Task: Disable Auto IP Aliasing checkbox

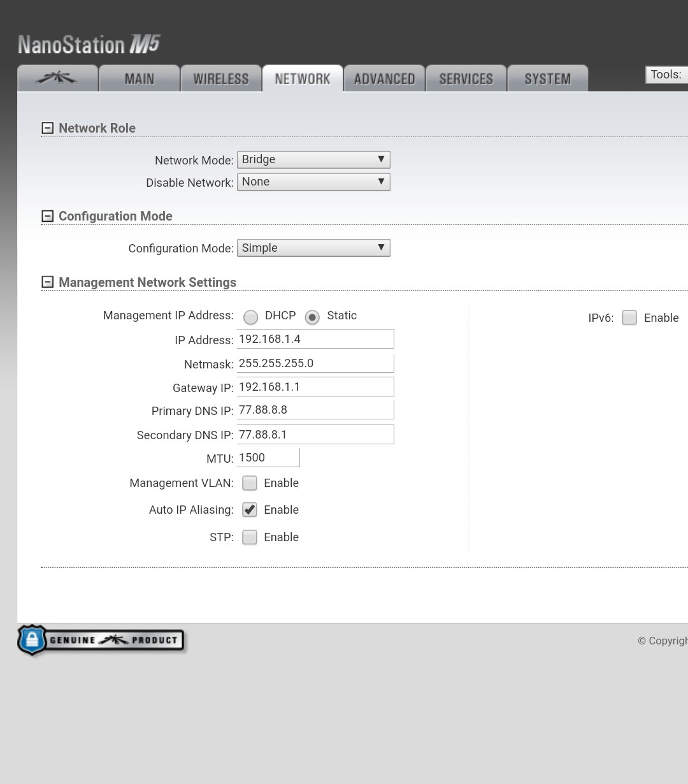Action: 250,510
